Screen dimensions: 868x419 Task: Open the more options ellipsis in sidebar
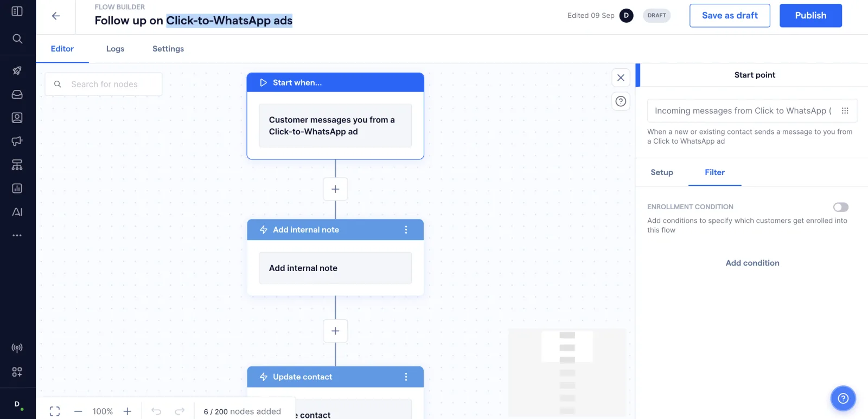tap(17, 235)
